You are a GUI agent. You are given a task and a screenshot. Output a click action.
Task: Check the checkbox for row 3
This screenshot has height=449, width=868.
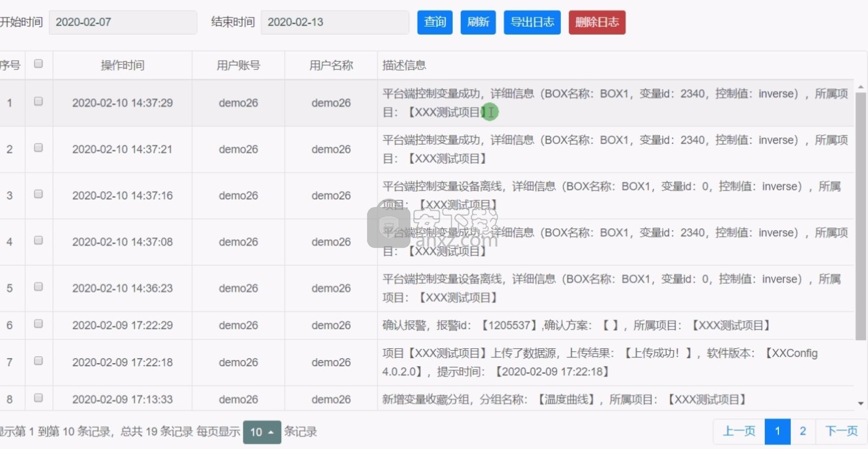tap(38, 194)
